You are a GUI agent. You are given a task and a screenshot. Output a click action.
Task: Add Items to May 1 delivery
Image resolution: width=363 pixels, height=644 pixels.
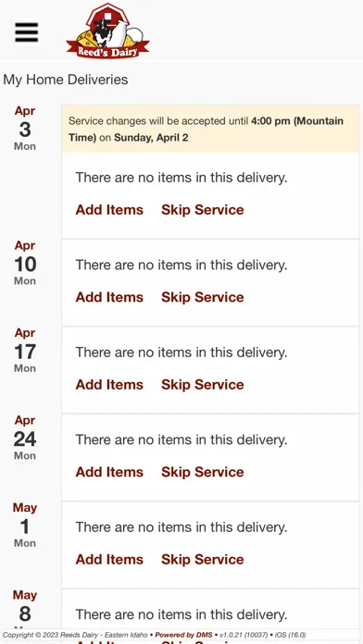click(x=109, y=560)
